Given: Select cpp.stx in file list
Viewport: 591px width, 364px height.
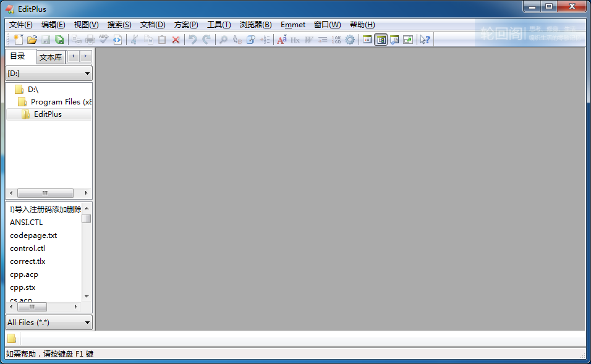Looking at the screenshot, I should click(23, 287).
